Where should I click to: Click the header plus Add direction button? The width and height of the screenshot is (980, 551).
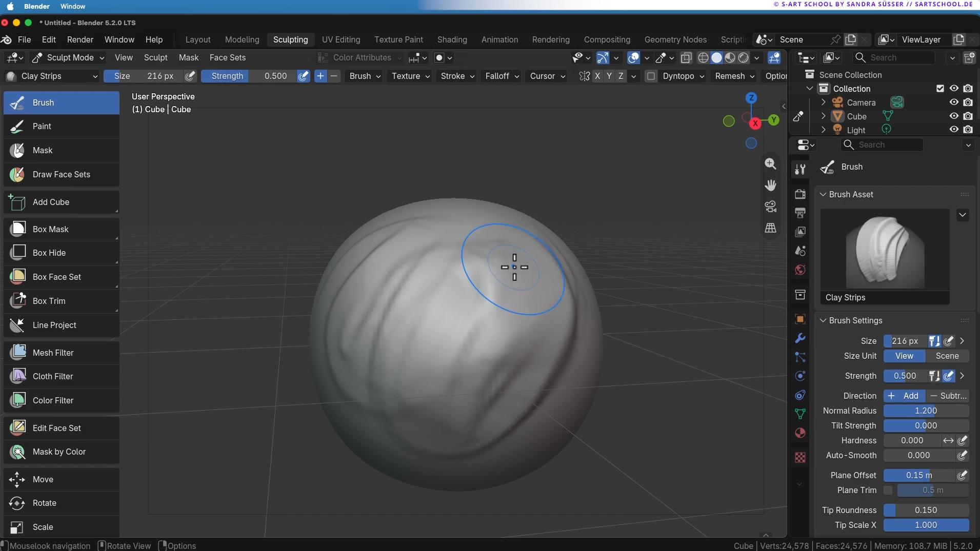pyautogui.click(x=321, y=76)
